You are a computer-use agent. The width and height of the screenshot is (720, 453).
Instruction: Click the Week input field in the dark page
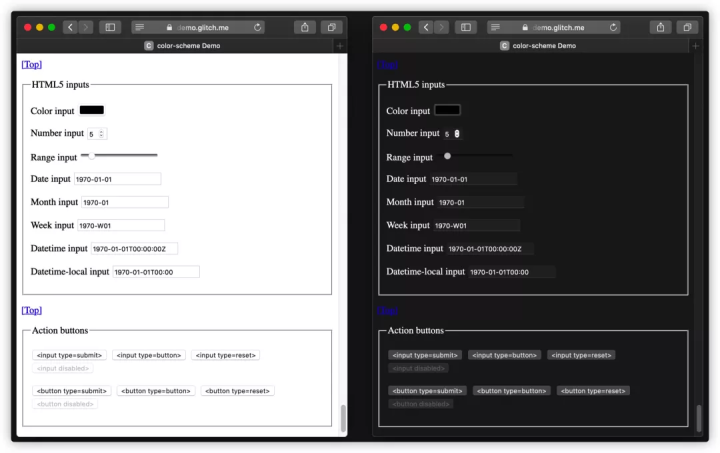(x=476, y=226)
